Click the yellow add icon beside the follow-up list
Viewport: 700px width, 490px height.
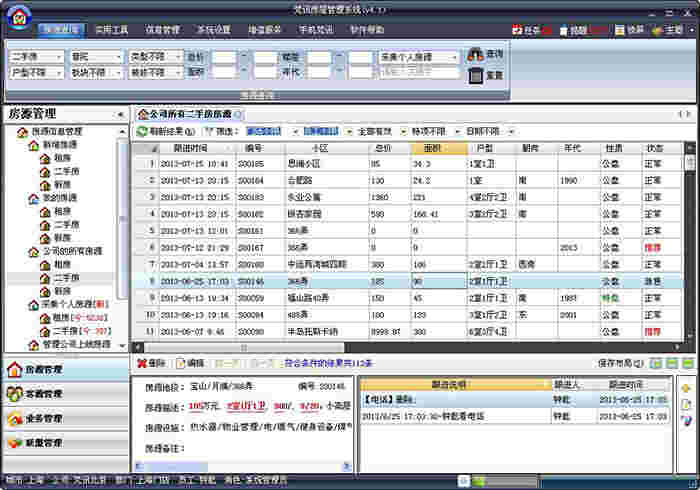(x=686, y=389)
